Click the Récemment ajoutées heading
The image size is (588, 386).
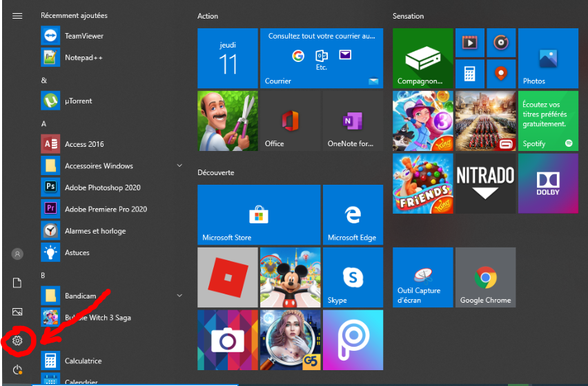(x=74, y=15)
